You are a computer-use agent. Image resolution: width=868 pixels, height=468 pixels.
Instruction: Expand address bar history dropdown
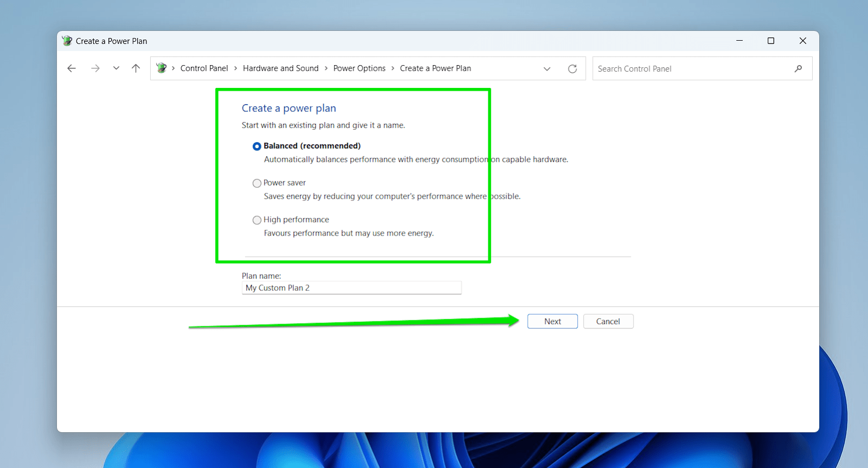547,69
